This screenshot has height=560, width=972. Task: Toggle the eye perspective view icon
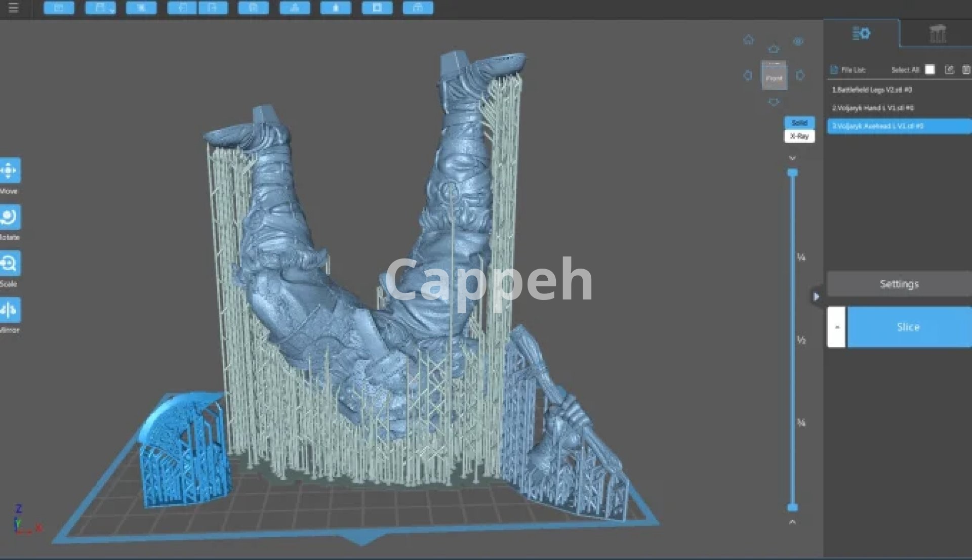(798, 41)
